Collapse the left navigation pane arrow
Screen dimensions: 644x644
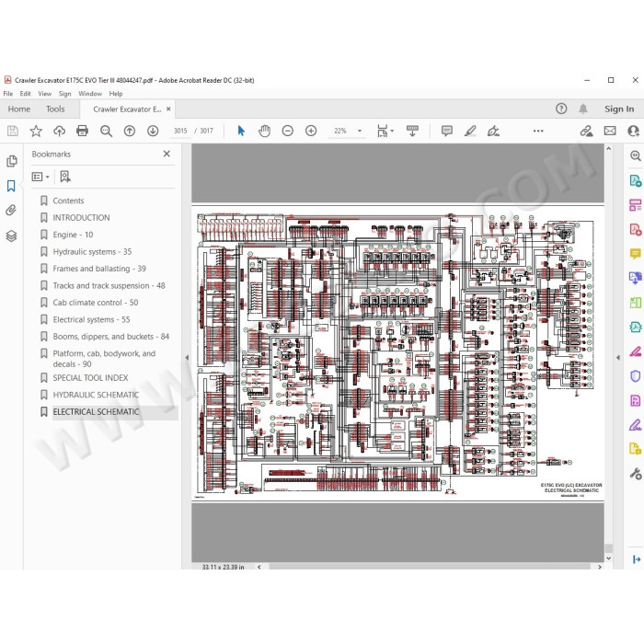point(187,358)
